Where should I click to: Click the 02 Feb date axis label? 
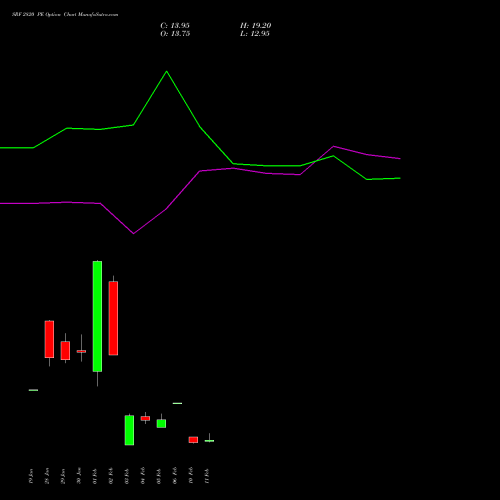coord(111,476)
